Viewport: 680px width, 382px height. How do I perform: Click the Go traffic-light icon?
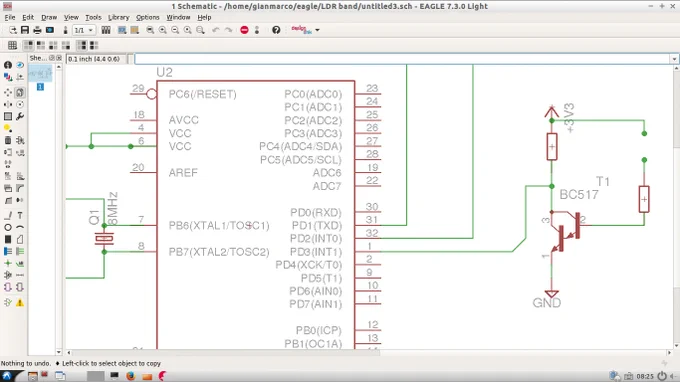click(257, 30)
